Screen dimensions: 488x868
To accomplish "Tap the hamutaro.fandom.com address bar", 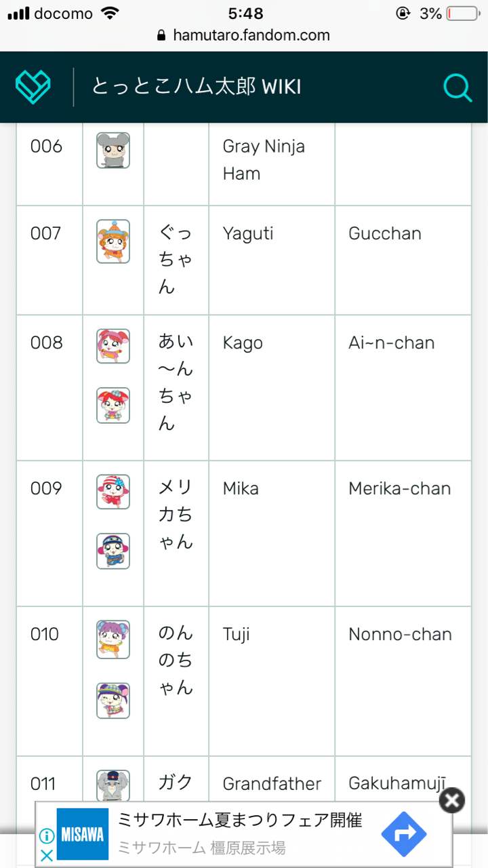I will tap(243, 35).
